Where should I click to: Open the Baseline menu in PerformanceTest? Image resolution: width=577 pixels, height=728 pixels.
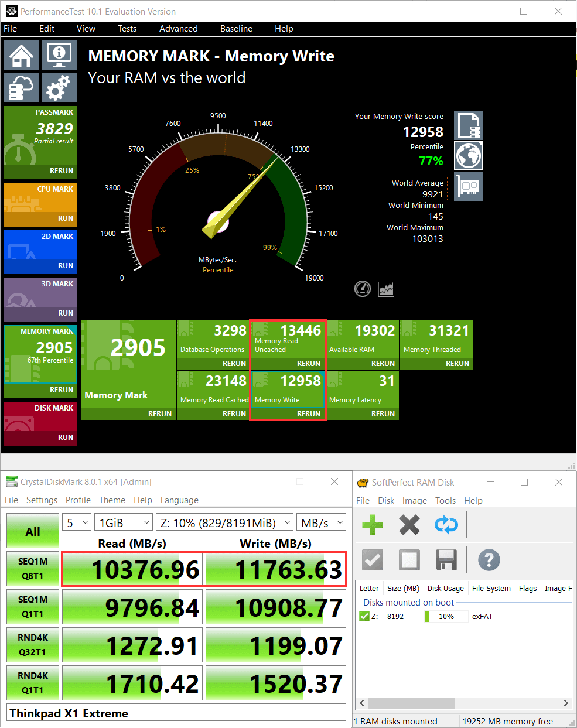236,29
